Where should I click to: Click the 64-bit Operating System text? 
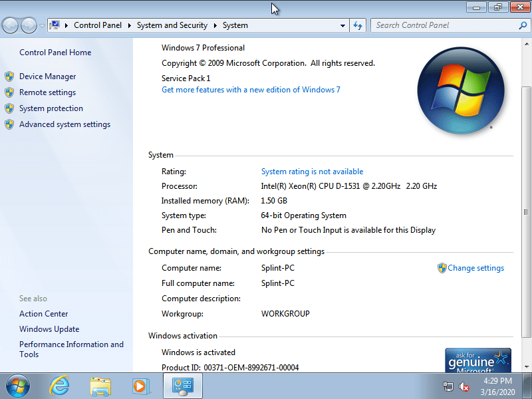[304, 215]
